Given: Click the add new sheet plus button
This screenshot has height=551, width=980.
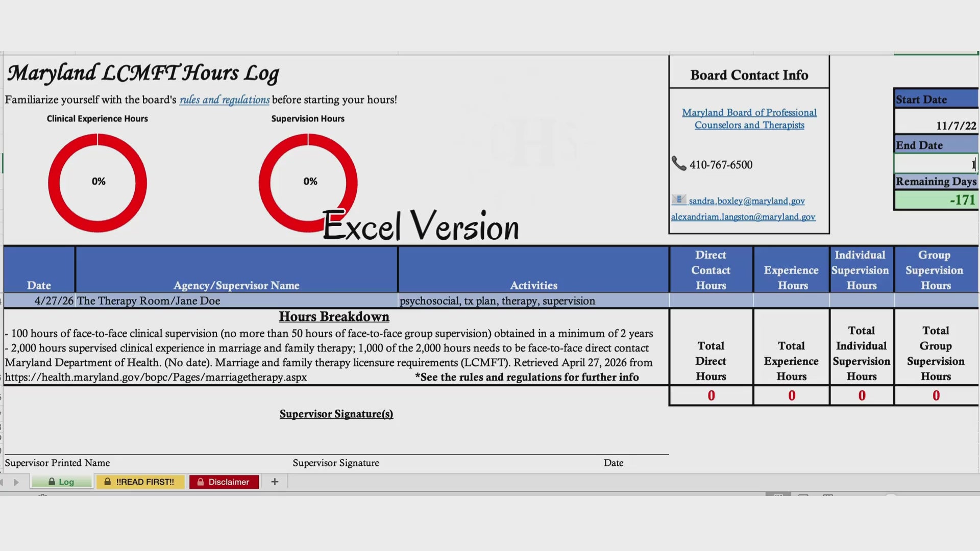Looking at the screenshot, I should pyautogui.click(x=275, y=482).
